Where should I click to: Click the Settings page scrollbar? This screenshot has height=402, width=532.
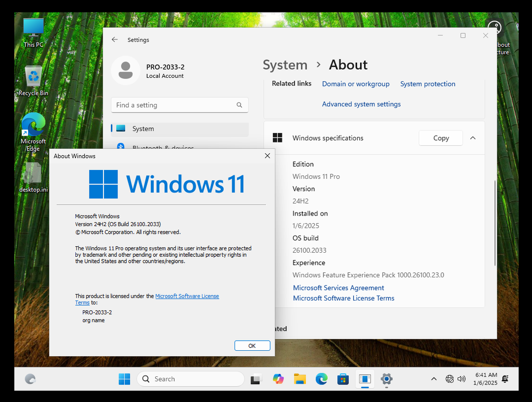(495, 223)
